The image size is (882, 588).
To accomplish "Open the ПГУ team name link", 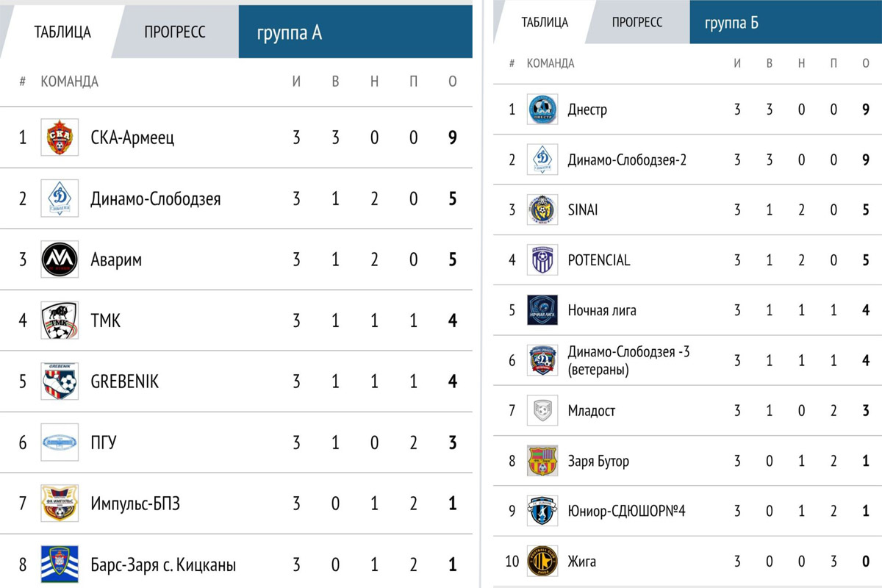I will pyautogui.click(x=104, y=442).
